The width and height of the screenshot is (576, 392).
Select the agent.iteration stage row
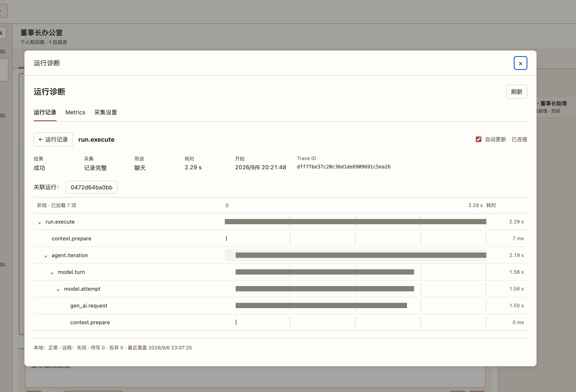point(280,255)
